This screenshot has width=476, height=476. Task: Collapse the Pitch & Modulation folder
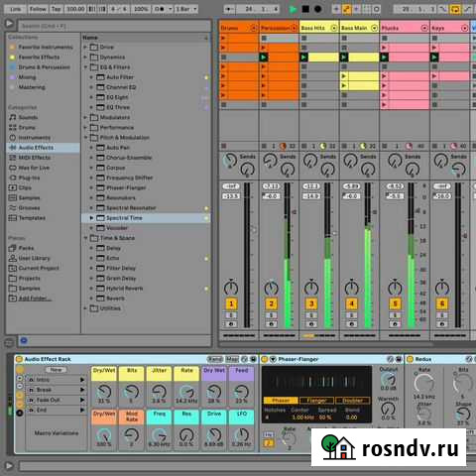click(85, 137)
